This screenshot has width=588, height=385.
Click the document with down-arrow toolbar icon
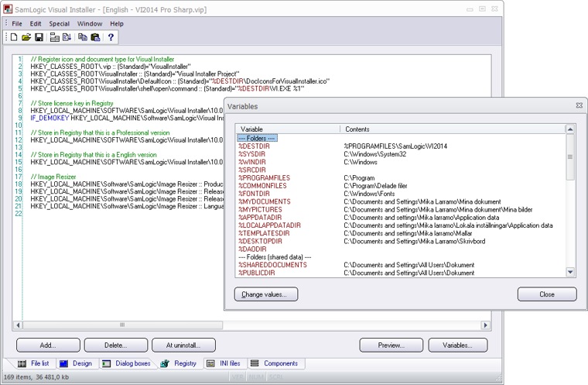[x=67, y=37]
